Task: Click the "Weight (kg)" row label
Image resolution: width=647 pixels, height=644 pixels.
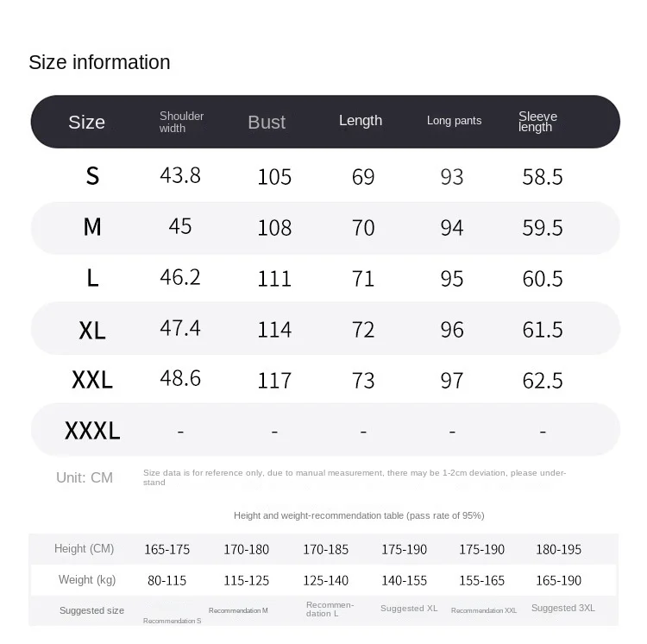Action: pyautogui.click(x=87, y=580)
